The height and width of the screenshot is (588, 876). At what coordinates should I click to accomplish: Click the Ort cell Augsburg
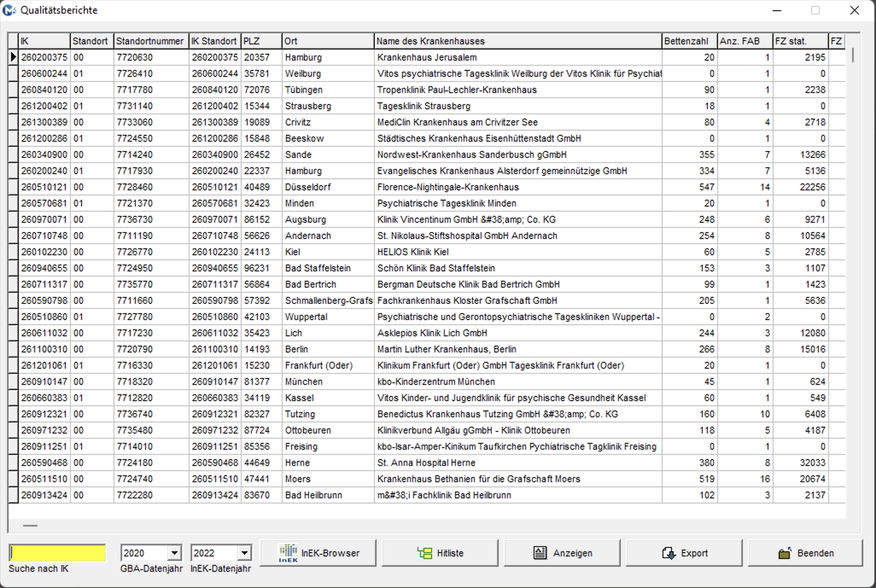(x=328, y=219)
